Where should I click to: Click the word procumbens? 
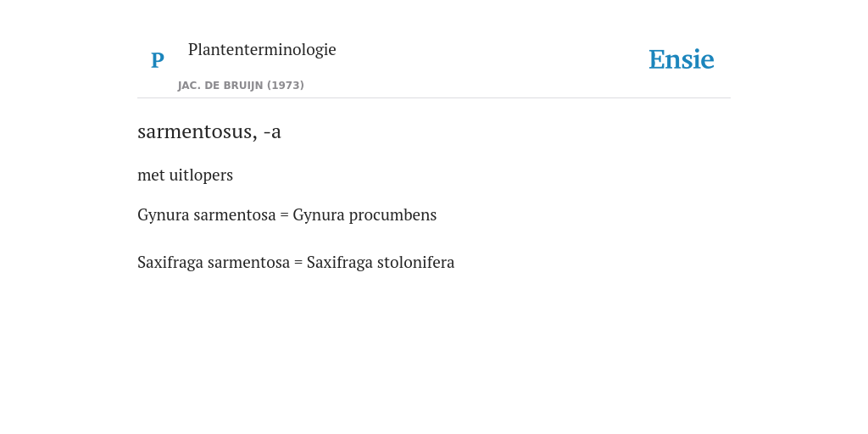[x=392, y=214]
